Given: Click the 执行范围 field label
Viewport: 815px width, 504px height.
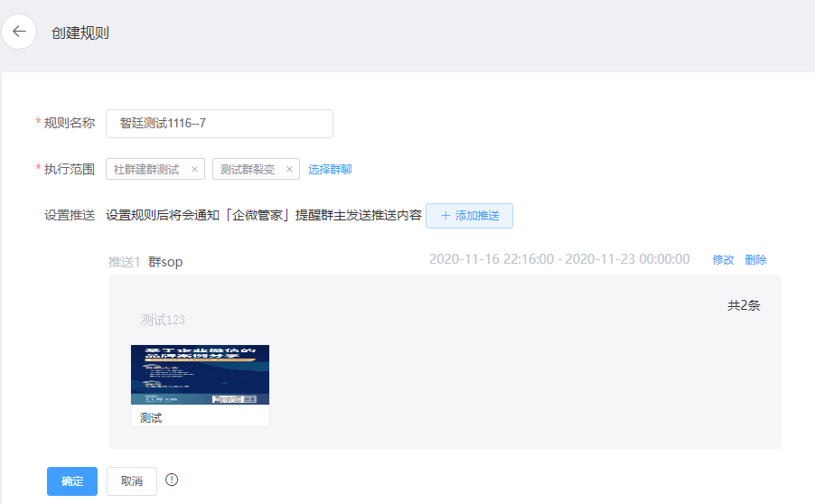Looking at the screenshot, I should point(70,170).
